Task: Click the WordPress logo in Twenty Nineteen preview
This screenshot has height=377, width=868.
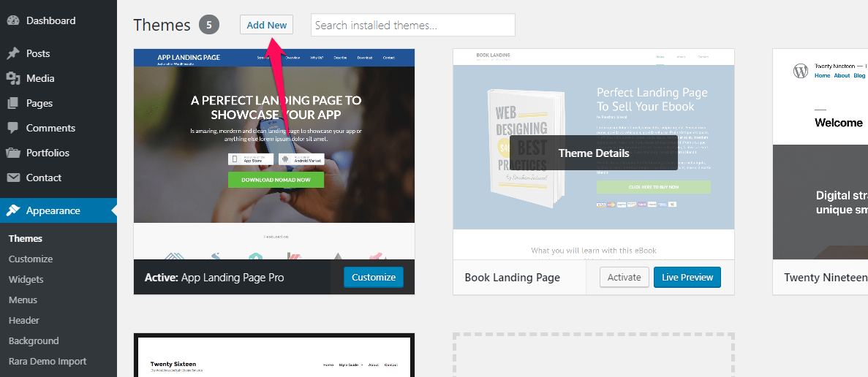Action: click(x=801, y=71)
